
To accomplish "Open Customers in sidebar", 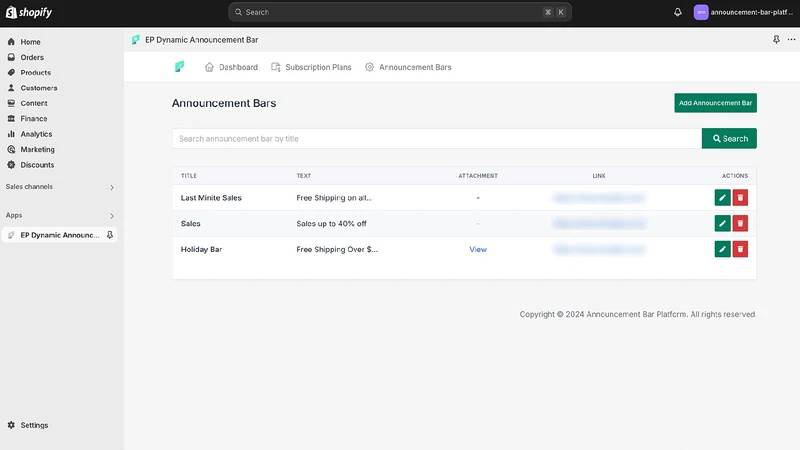I will tap(39, 88).
